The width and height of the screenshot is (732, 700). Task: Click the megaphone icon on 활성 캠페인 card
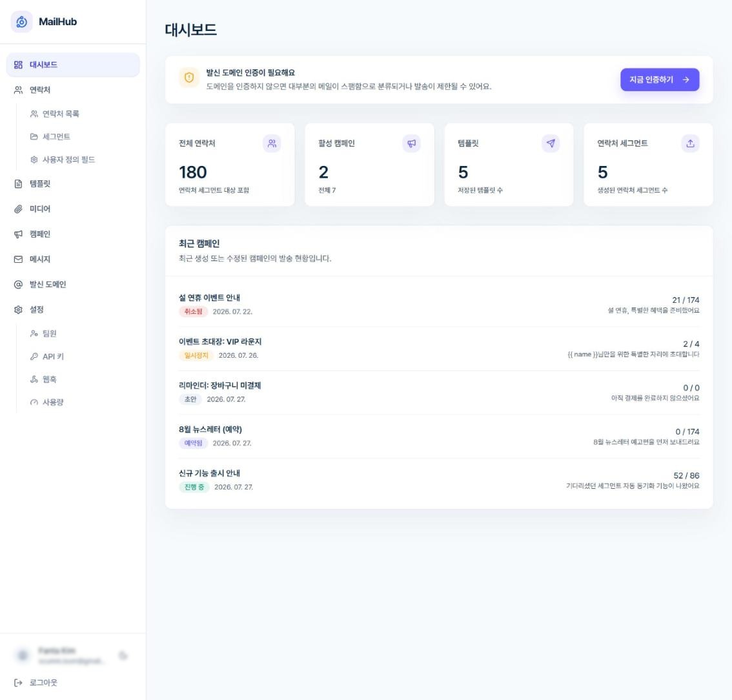coord(411,143)
